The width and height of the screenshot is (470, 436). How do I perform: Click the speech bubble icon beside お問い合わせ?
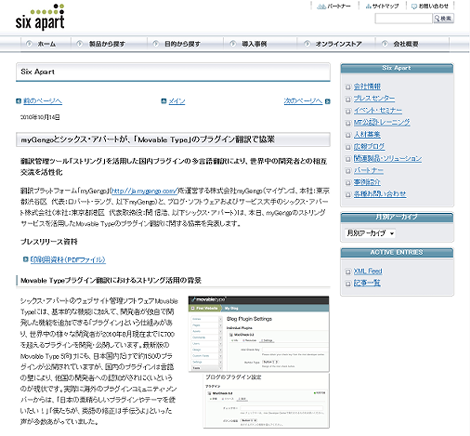[x=414, y=6]
